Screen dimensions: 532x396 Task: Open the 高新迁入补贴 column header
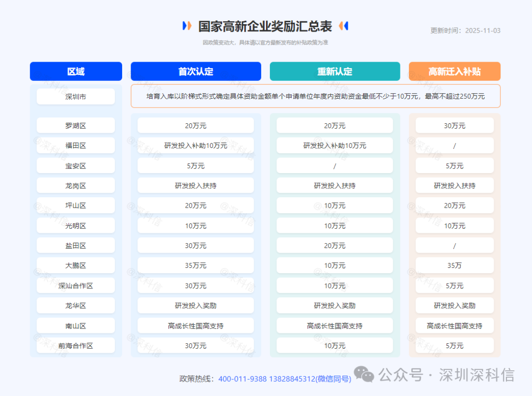454,71
